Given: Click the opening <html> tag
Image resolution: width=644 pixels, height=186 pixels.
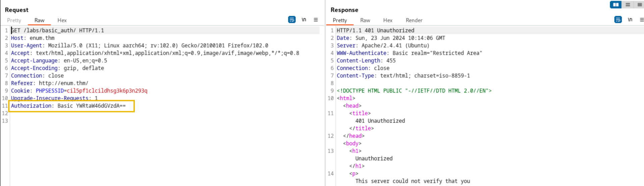Looking at the screenshot, I should tap(346, 98).
